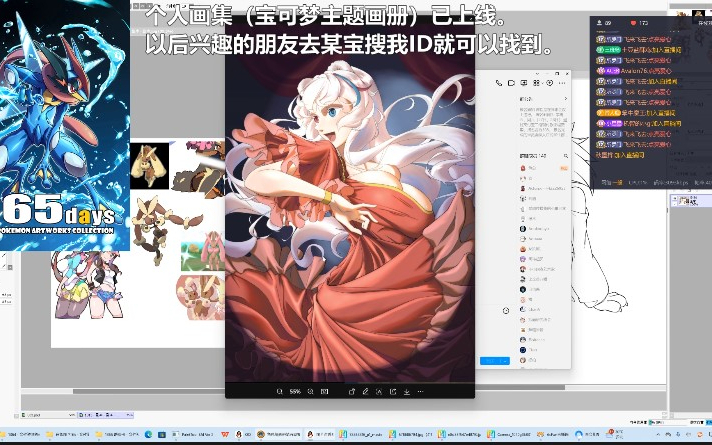Open the pen edit tool in viewer
Viewport: 712px width, 445px height.
(365, 391)
